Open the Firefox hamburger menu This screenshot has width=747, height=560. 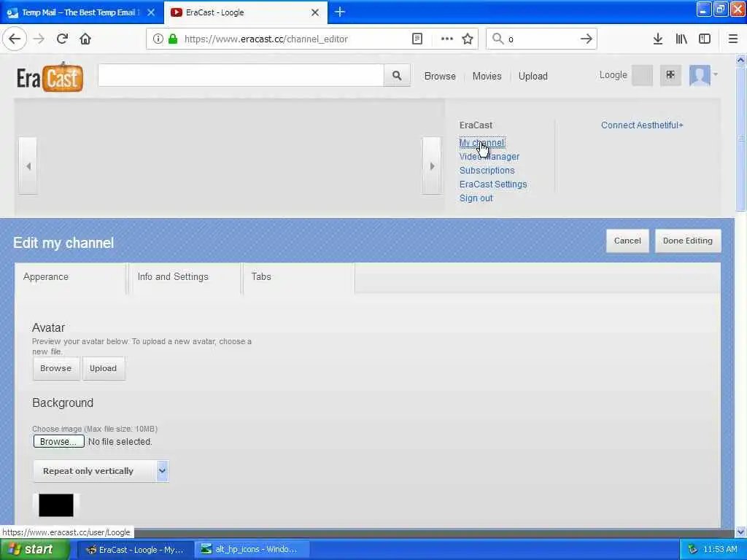(733, 39)
